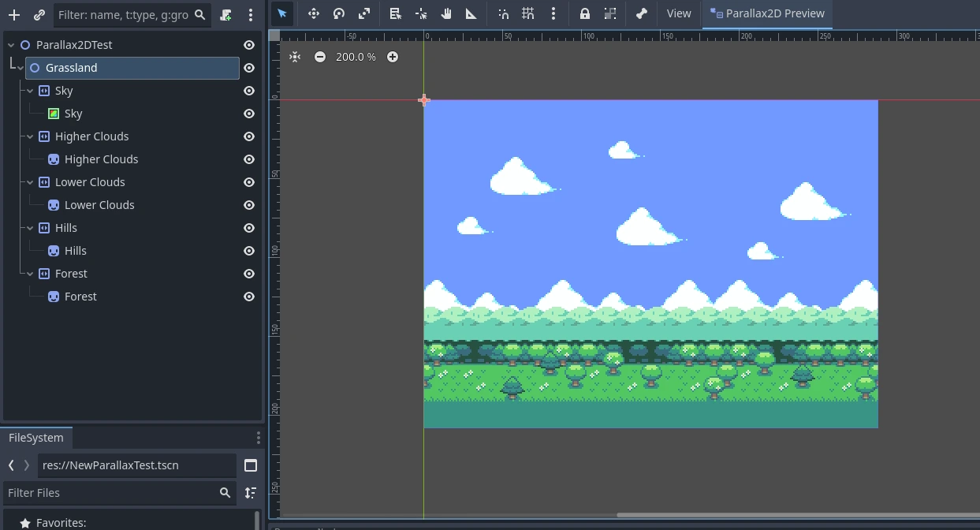Screen dimensions: 980x530
Task: Hide the Grassland node
Action: [248, 68]
